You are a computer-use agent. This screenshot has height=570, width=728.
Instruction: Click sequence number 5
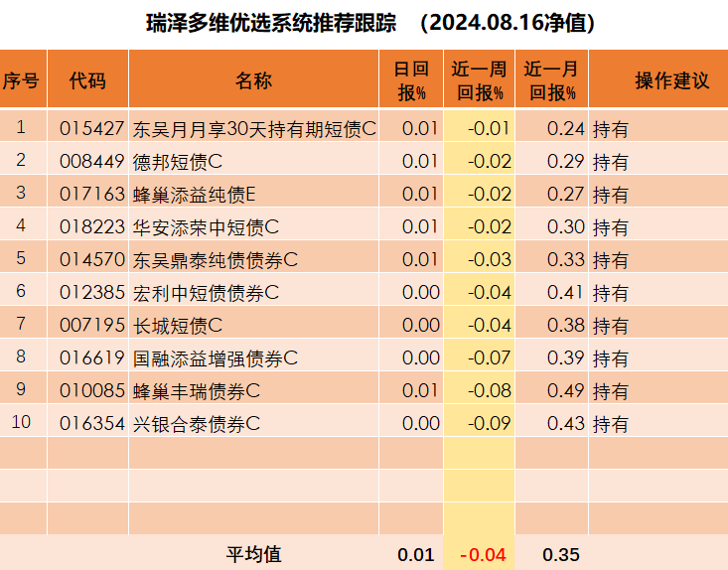click(x=21, y=258)
